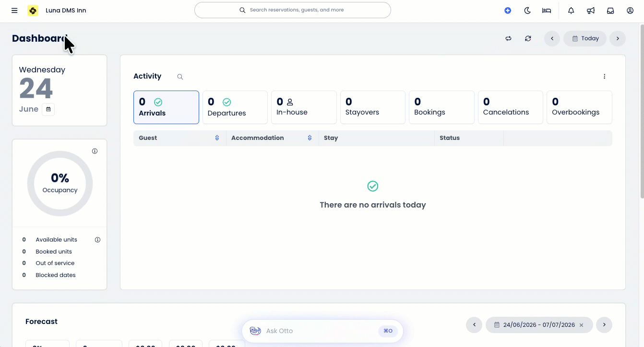Open the bed accommodations icon
The width and height of the screenshot is (644, 347).
547,11
